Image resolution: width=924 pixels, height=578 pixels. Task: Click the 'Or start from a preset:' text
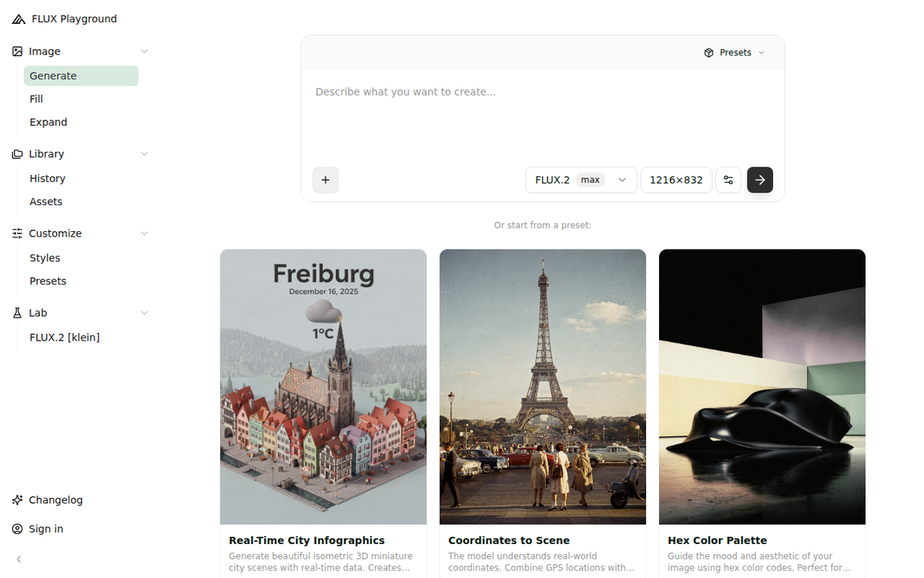point(543,226)
